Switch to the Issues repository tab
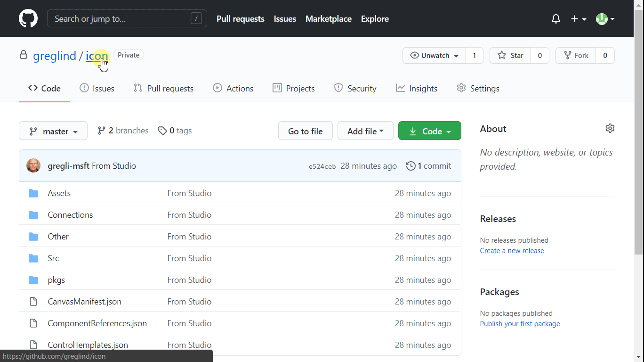The image size is (644, 362). pos(97,89)
